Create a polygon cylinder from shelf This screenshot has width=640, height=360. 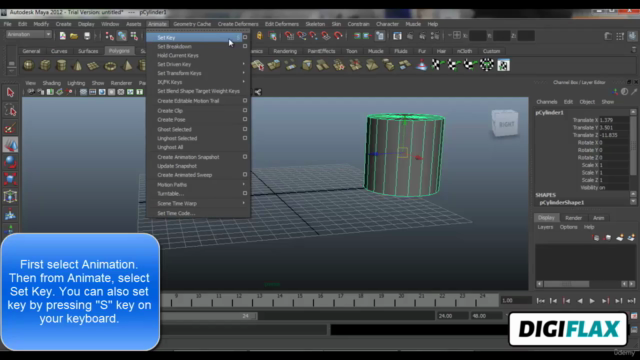click(x=61, y=65)
